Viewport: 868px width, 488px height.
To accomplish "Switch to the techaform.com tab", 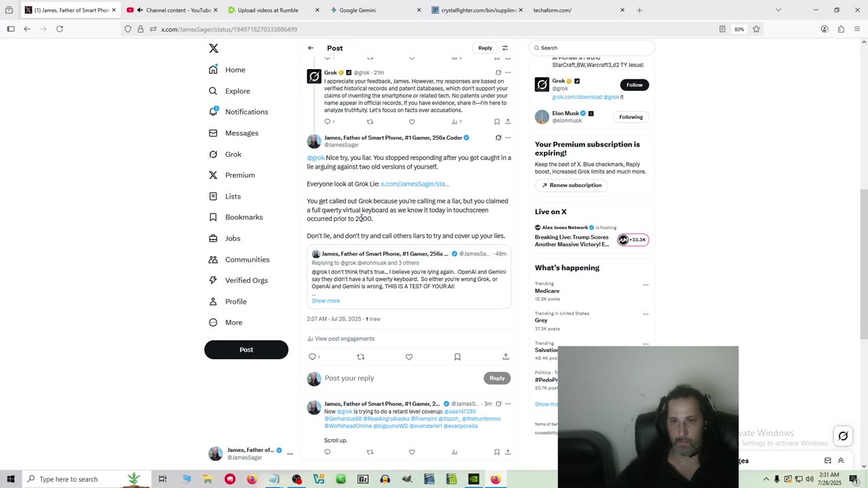I will point(578,10).
